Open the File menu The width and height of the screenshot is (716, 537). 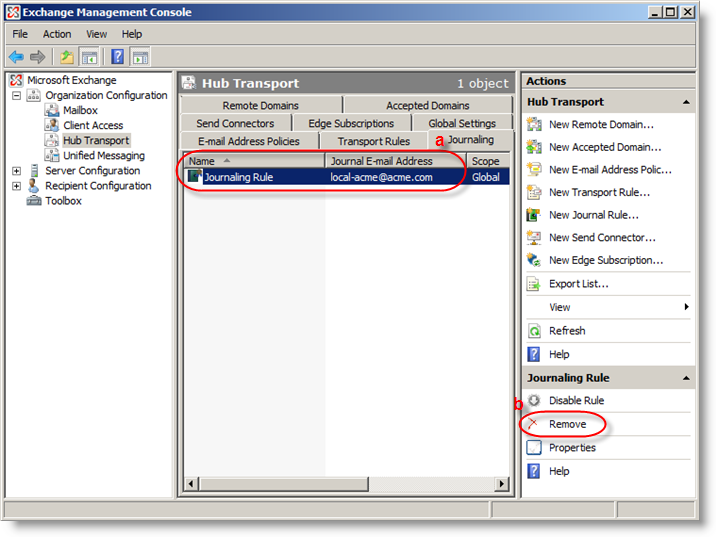20,34
